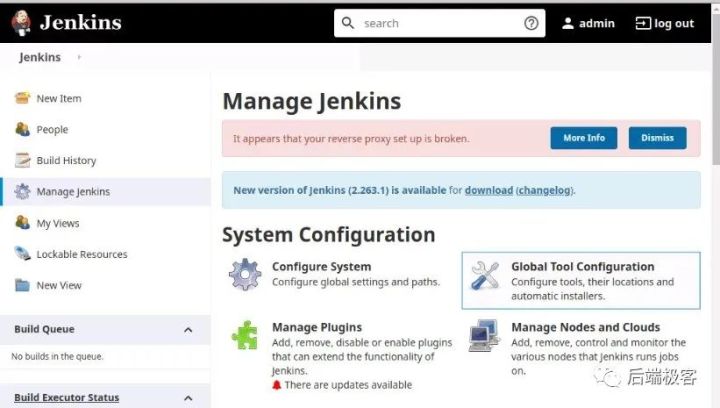Click the Global Tool Configuration wrench icon

485,275
